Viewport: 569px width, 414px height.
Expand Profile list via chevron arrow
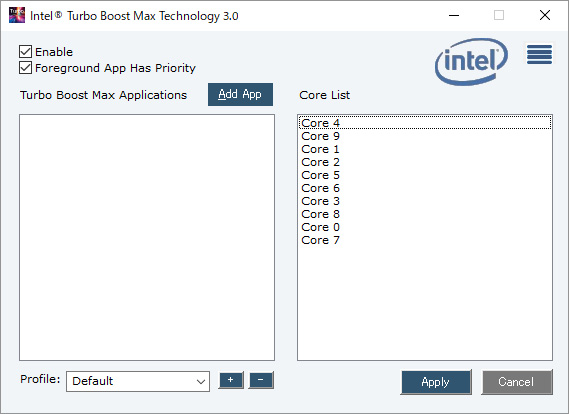click(201, 381)
